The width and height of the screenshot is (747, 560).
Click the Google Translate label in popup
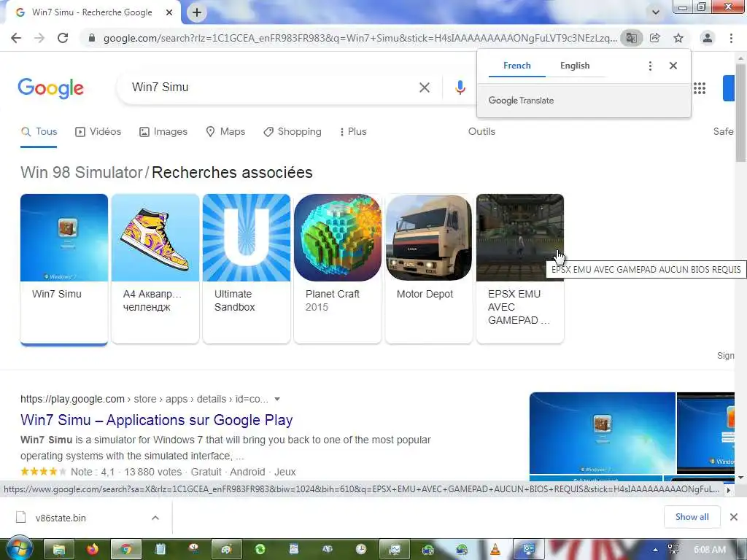click(x=521, y=101)
